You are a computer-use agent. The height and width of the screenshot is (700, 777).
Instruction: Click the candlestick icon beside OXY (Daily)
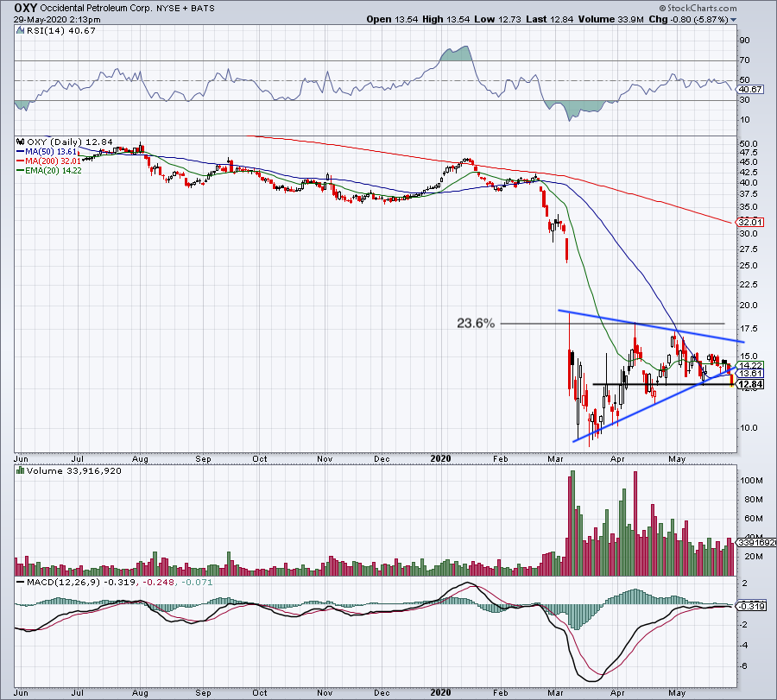(21, 142)
